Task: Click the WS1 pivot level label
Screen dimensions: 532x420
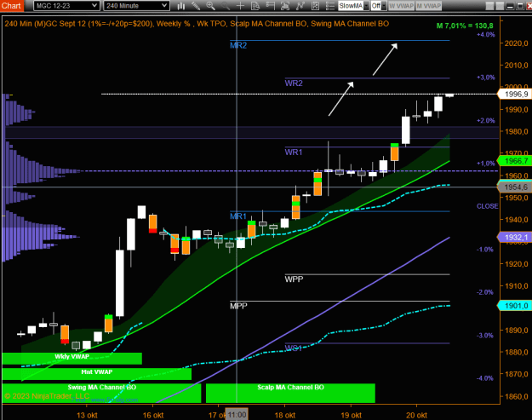Action: [293, 348]
